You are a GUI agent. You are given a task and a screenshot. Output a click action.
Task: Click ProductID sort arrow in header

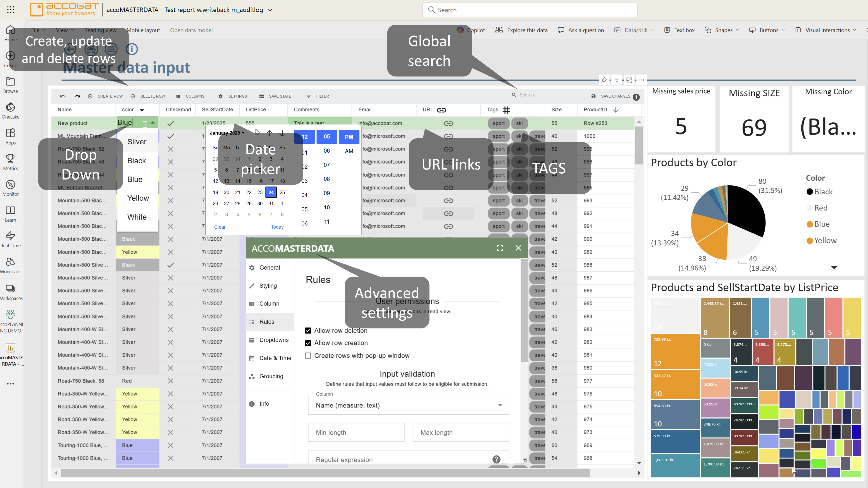(x=616, y=110)
